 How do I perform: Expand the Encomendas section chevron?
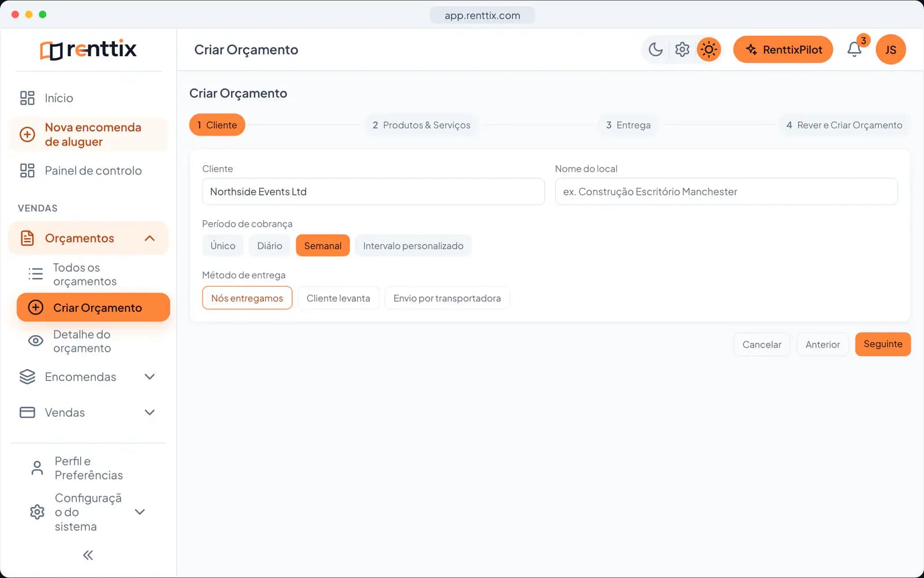[150, 377]
